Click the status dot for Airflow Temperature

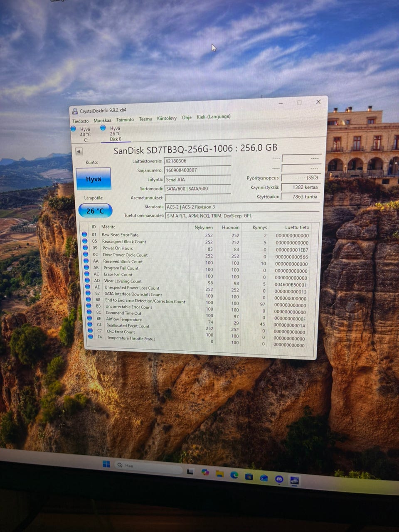point(90,318)
